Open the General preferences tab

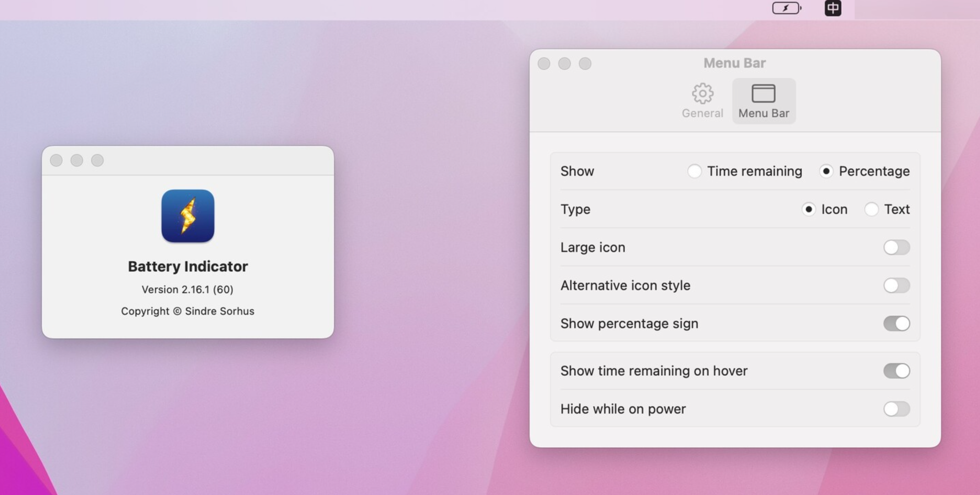(702, 101)
